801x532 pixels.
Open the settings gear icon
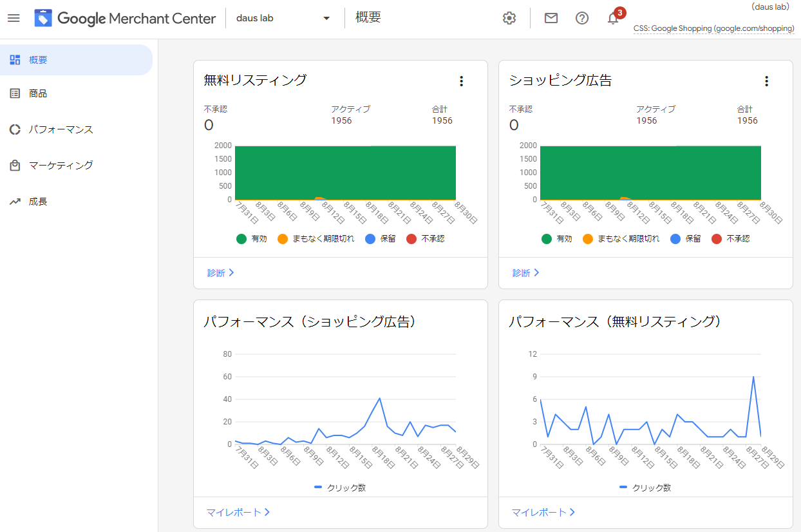pos(509,18)
